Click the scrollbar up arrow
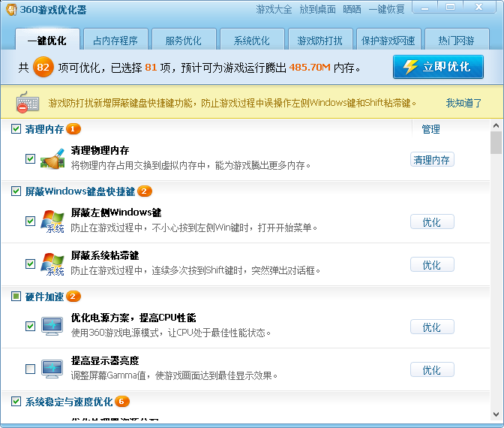The width and height of the screenshot is (504, 428). pyautogui.click(x=496, y=126)
